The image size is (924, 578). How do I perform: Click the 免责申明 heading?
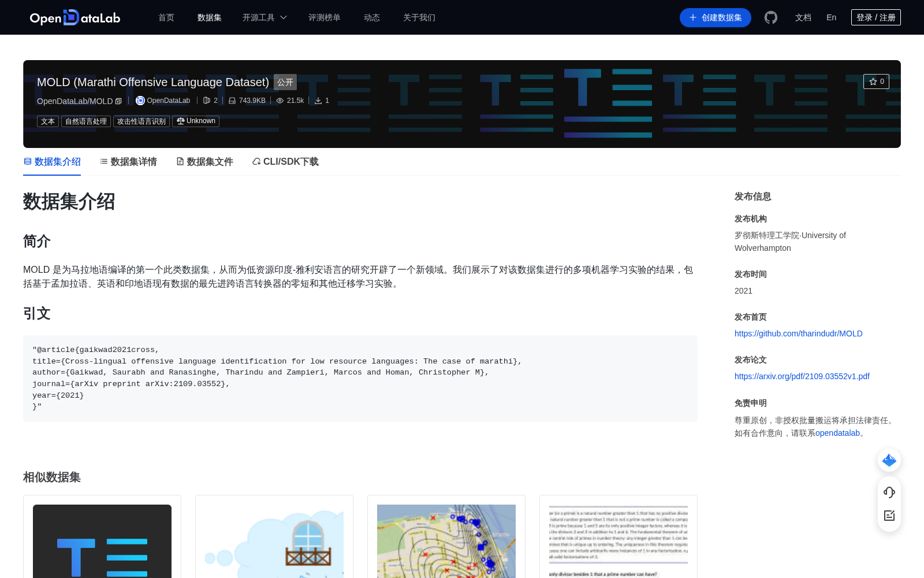[x=751, y=403]
